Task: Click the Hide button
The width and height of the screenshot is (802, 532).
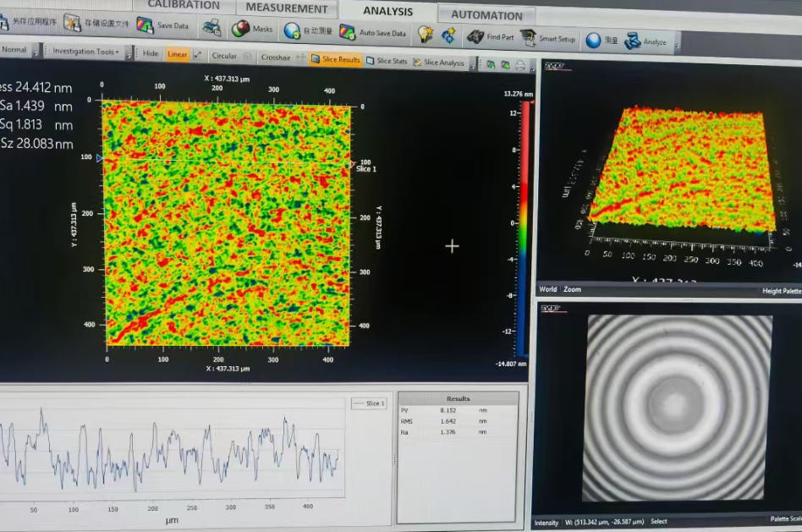Action: point(151,53)
